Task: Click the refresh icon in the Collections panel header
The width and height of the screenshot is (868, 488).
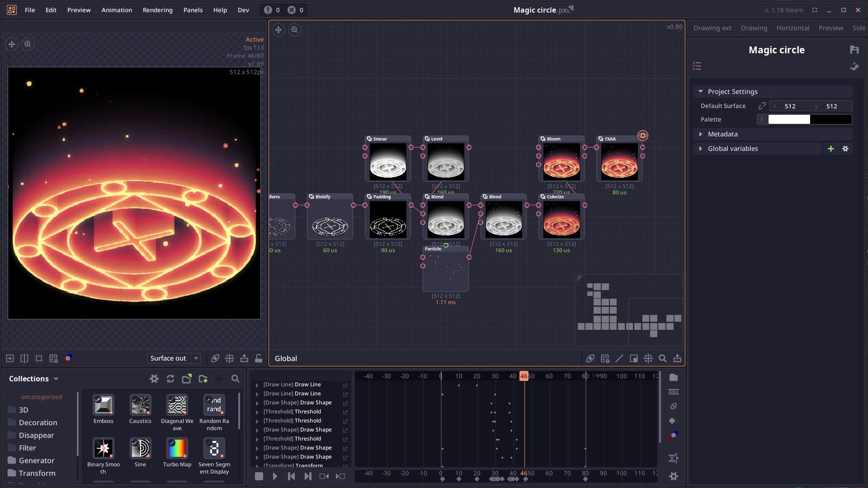Action: pos(170,379)
